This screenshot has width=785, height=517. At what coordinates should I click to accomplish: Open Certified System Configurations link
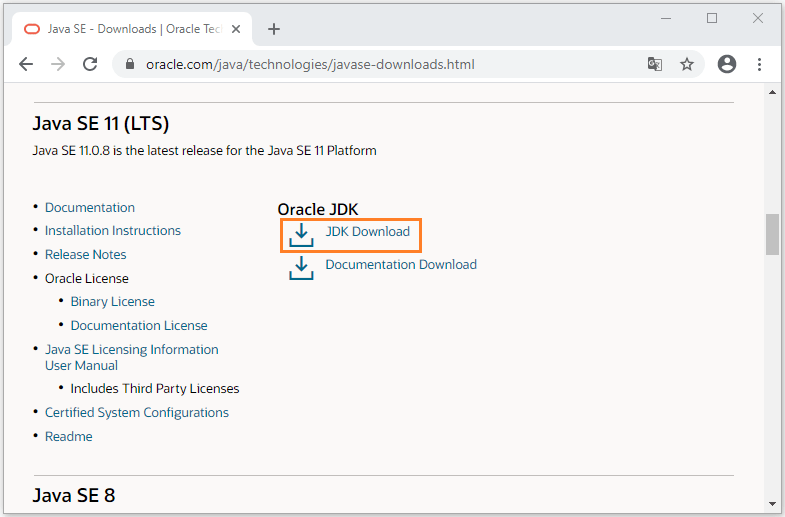(137, 413)
